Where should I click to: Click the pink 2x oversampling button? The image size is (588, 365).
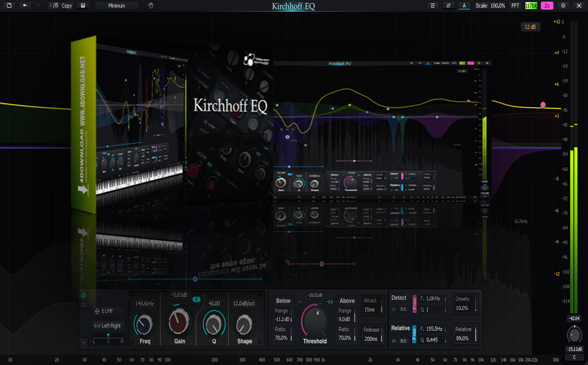[x=547, y=6]
